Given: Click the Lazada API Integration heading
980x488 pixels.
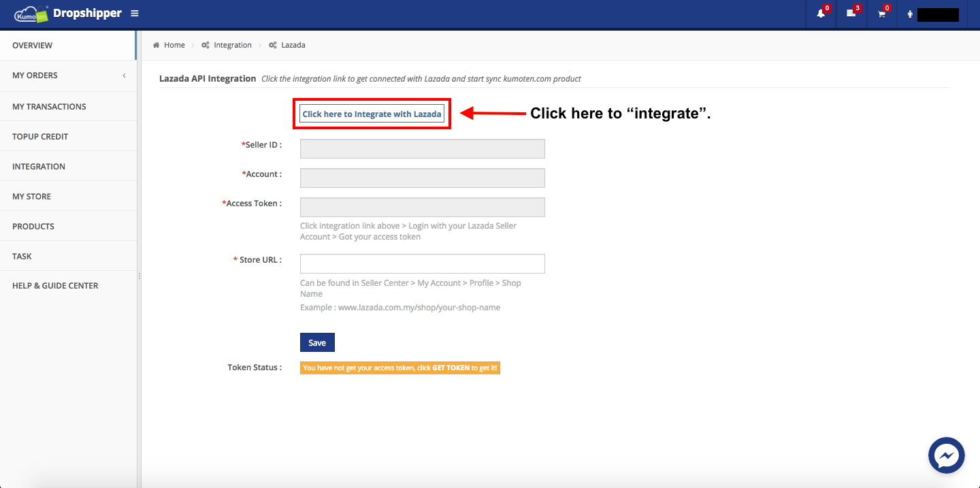Looking at the screenshot, I should point(208,78).
